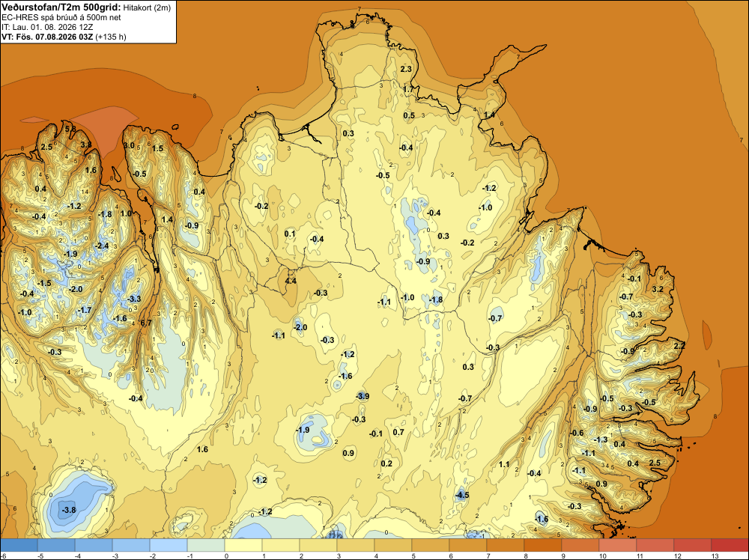Click the 0.1 temperature reading
This screenshot has width=749, height=560.
click(290, 234)
